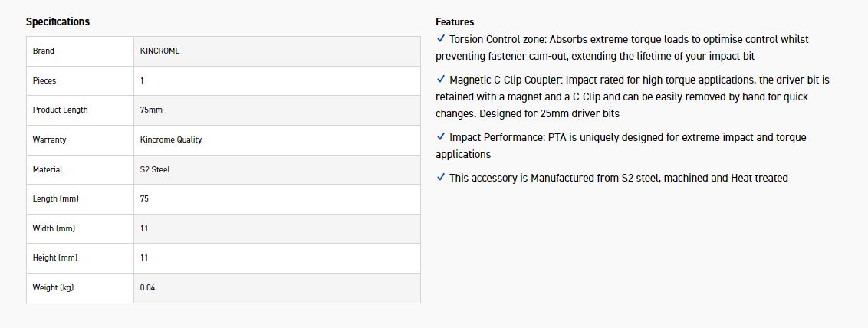Click the Length (mm) row label

pyautogui.click(x=55, y=198)
